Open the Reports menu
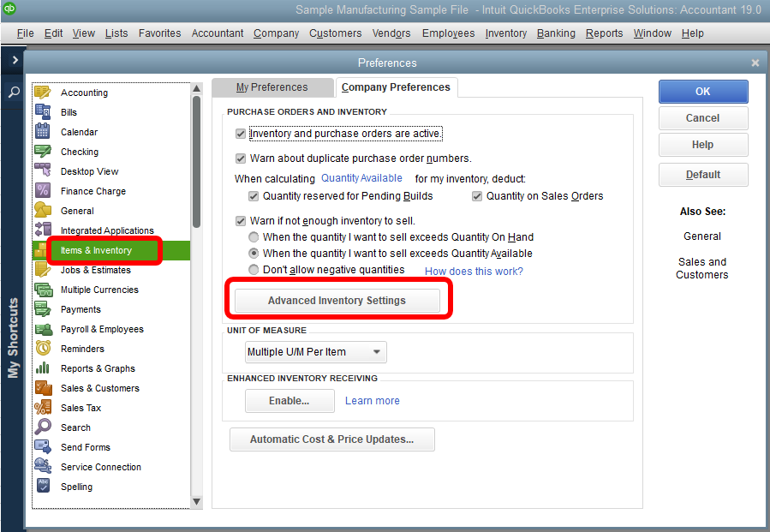The height and width of the screenshot is (532, 770). tap(604, 33)
